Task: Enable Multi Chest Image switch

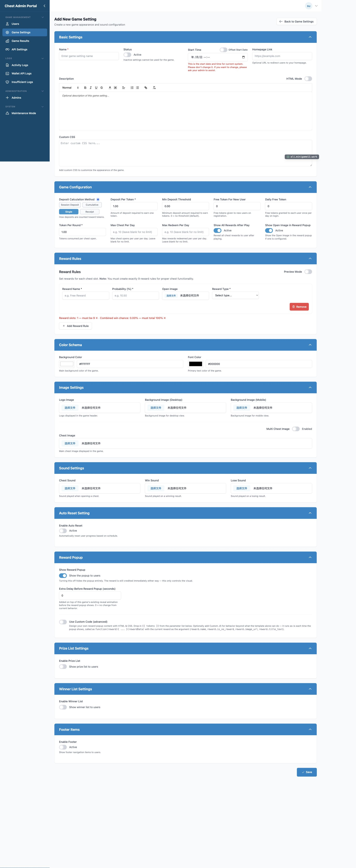Action: tap(296, 429)
